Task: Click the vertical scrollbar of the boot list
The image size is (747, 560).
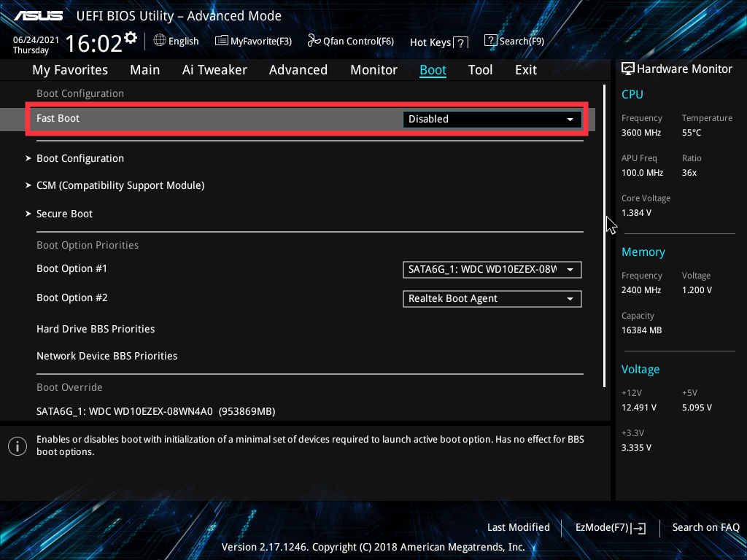Action: point(604,233)
